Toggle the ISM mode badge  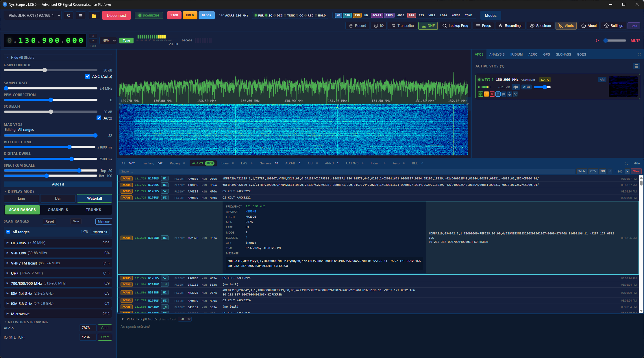(357, 15)
